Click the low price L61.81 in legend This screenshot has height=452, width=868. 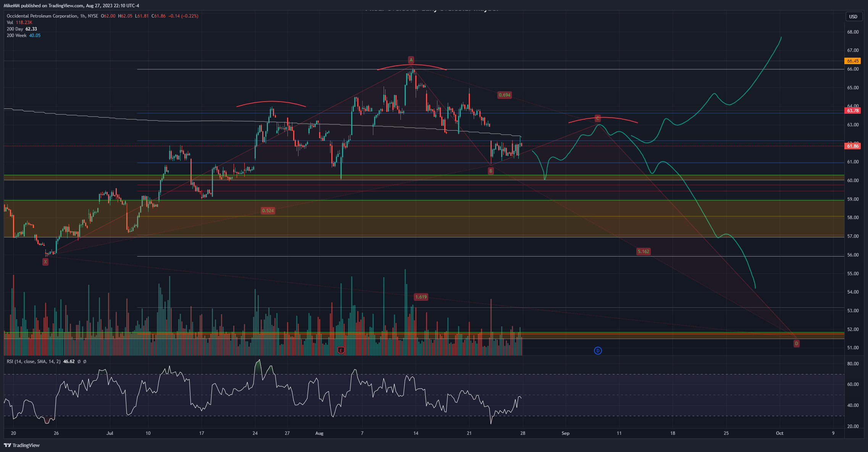point(142,16)
